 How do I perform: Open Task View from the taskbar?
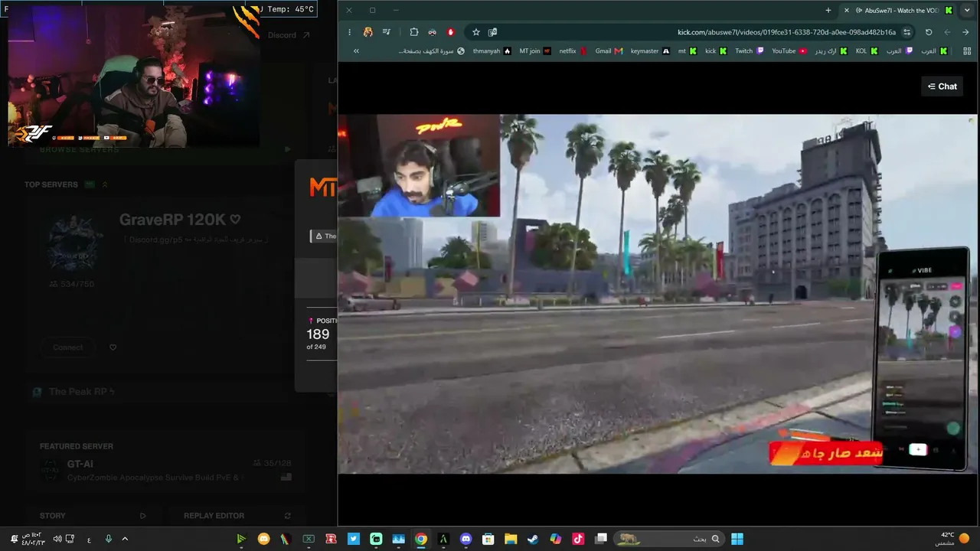[601, 539]
